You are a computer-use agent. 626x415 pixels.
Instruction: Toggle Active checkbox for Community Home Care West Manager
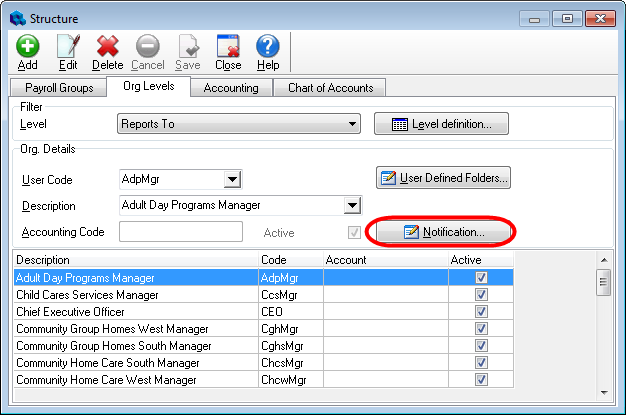coord(481,380)
